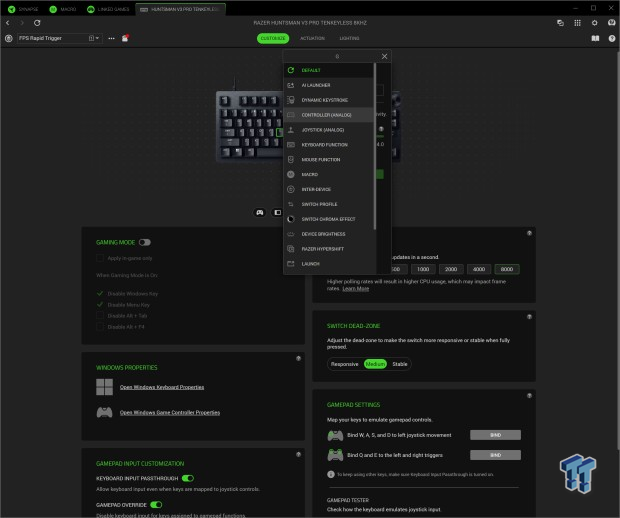Toggle Keyboard Input Passthrough switch
620x518 pixels.
point(188,478)
